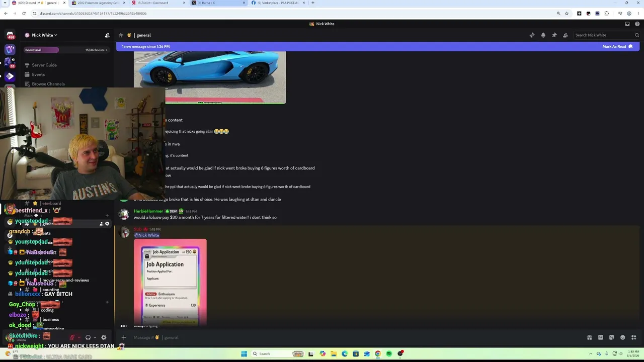Open Discord direct messages home icon
Viewport: 644px width, 362px height.
tap(10, 35)
